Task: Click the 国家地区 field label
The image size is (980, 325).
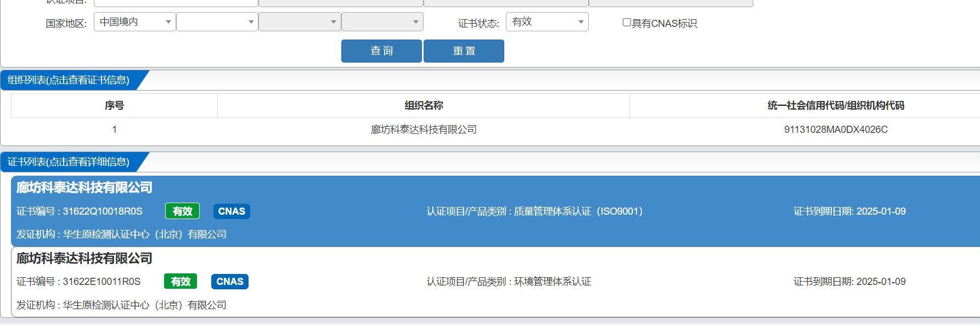Action: click(x=66, y=24)
